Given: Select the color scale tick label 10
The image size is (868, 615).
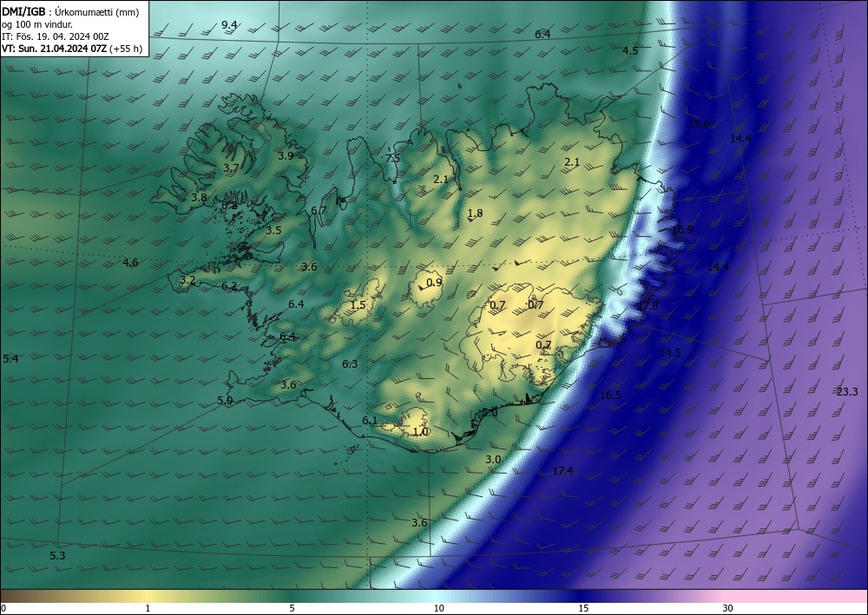Looking at the screenshot, I should [438, 609].
